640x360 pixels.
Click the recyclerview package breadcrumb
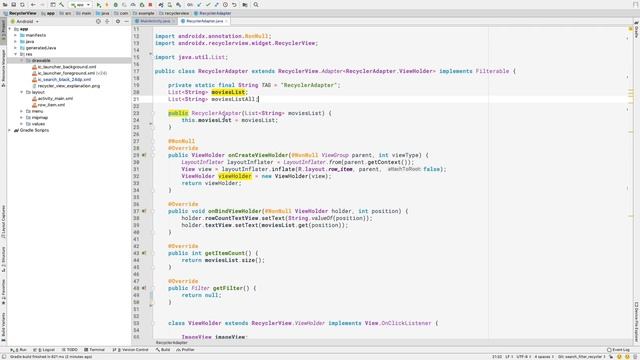tap(174, 13)
